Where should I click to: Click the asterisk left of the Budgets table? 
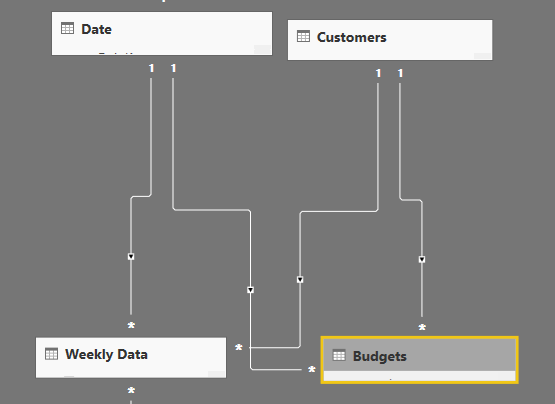coord(311,370)
